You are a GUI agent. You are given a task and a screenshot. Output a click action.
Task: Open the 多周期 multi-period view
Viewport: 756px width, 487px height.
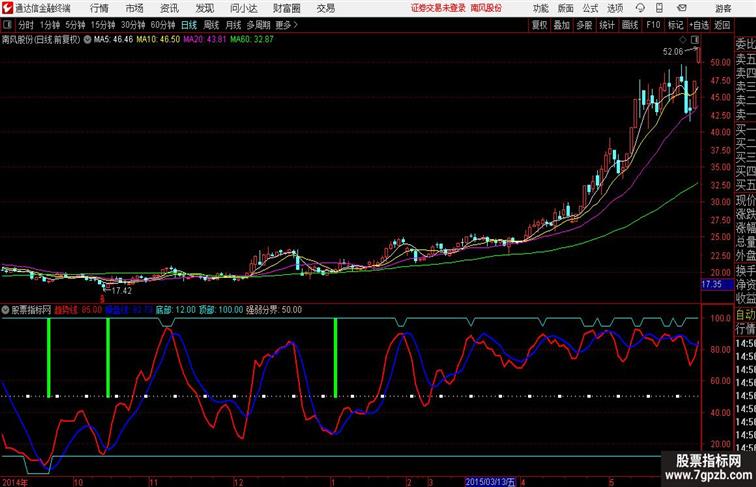(x=258, y=25)
